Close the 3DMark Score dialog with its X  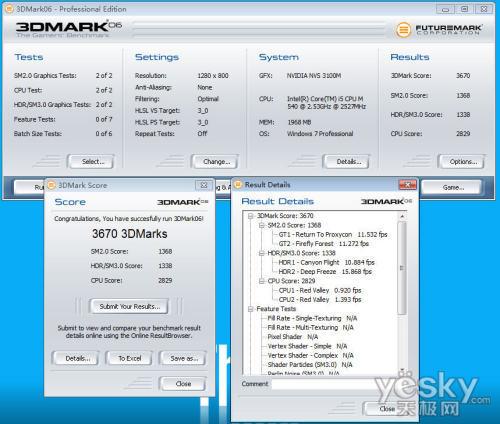203,185
